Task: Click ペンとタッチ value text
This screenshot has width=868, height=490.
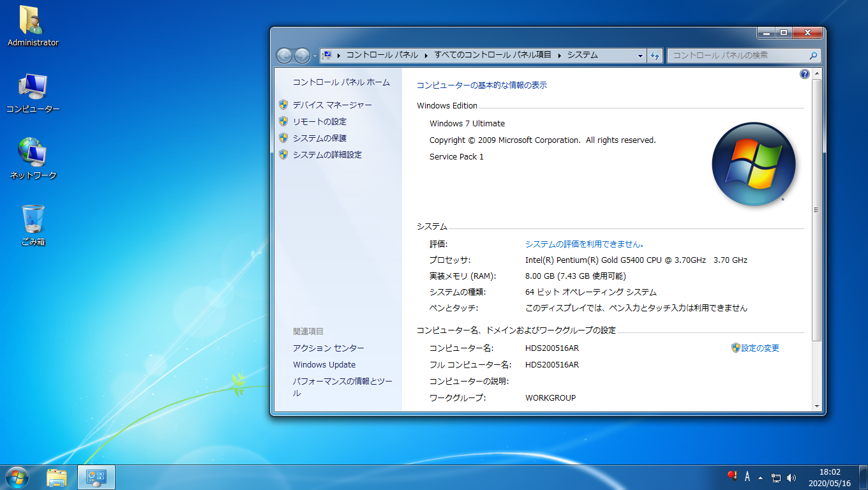Action: click(x=636, y=308)
